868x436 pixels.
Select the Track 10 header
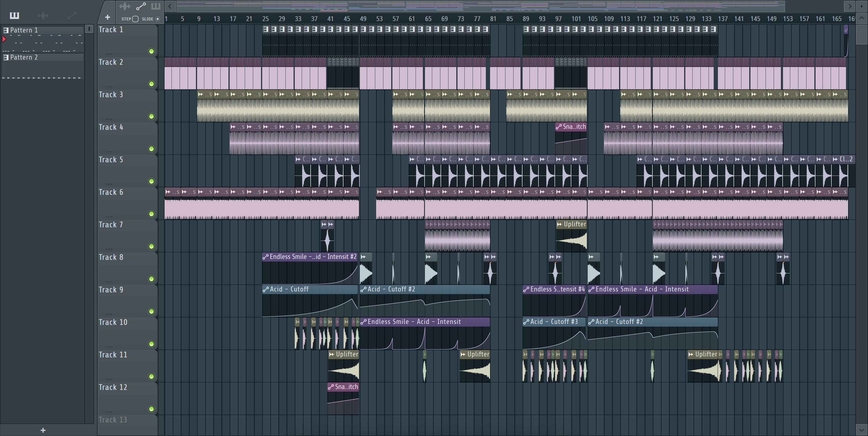coord(127,334)
